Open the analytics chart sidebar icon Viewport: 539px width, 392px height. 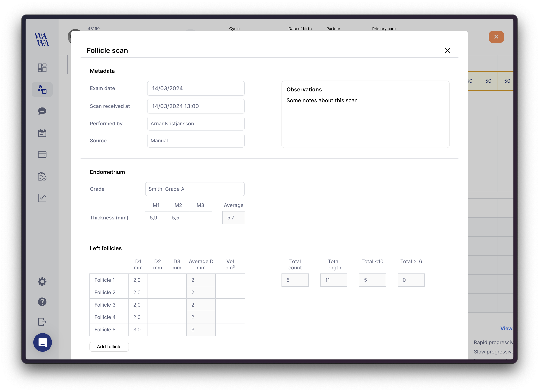tap(42, 198)
